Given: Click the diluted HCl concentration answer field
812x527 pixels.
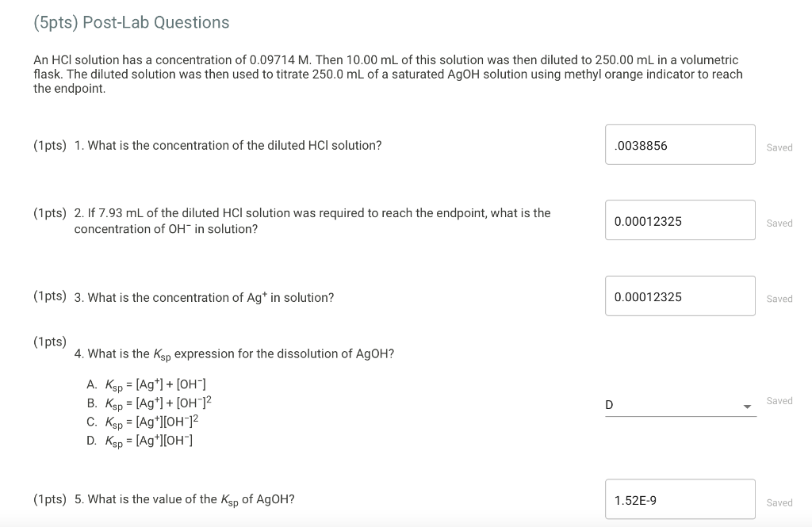Looking at the screenshot, I should pos(680,144).
